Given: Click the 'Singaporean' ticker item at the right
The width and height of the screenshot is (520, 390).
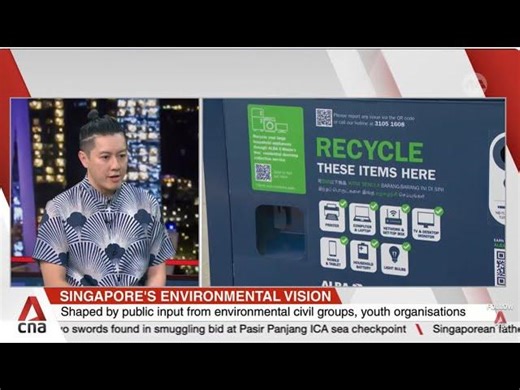Looking at the screenshot, I should (x=476, y=329).
